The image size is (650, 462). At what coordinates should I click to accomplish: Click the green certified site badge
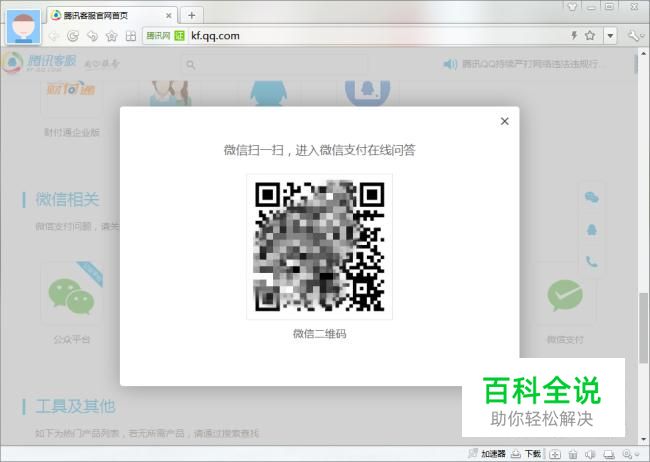179,36
